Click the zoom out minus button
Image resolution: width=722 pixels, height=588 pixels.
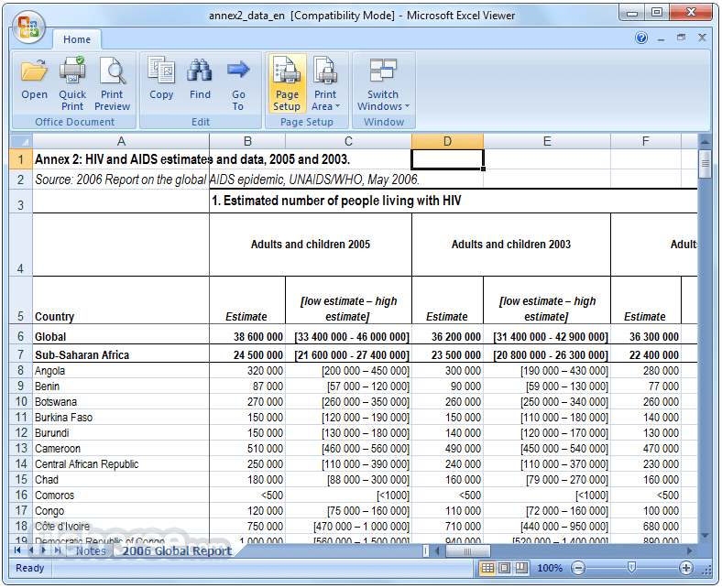[578, 568]
